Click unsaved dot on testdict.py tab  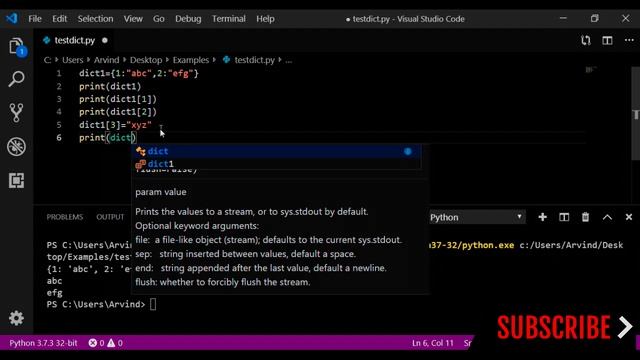click(105, 40)
